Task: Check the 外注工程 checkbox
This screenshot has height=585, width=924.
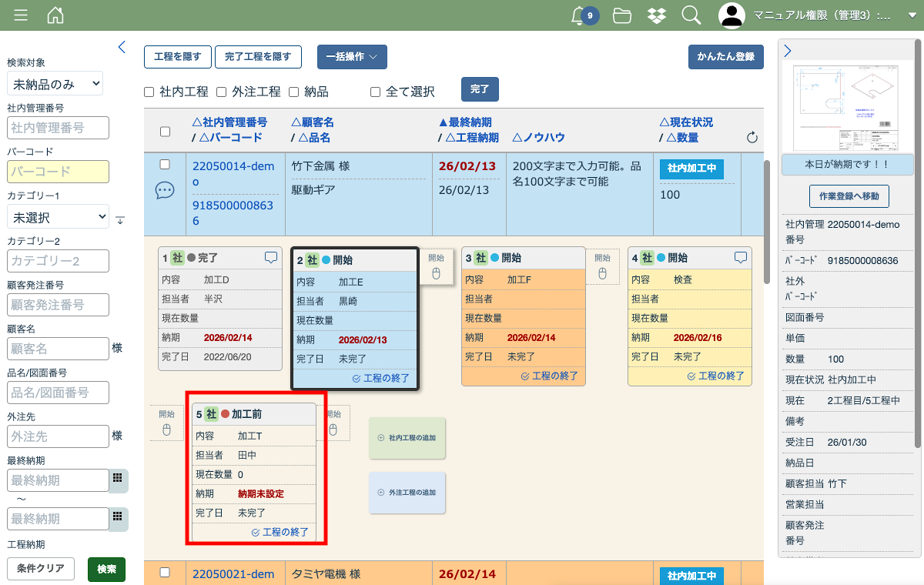Action: [221, 92]
